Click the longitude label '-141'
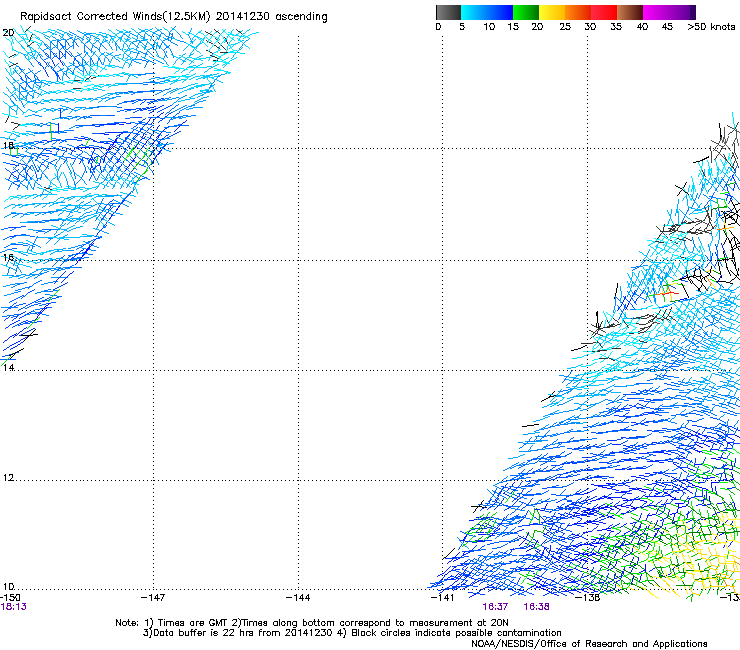 coord(442,598)
